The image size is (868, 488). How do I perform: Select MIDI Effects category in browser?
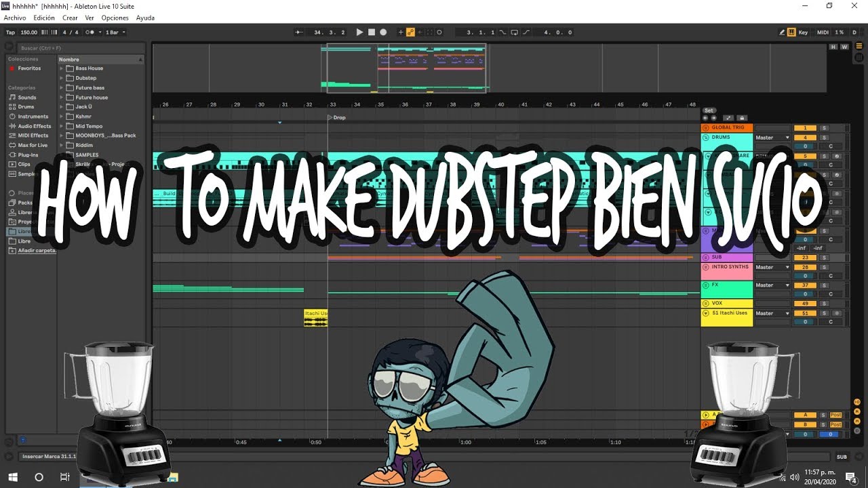32,136
